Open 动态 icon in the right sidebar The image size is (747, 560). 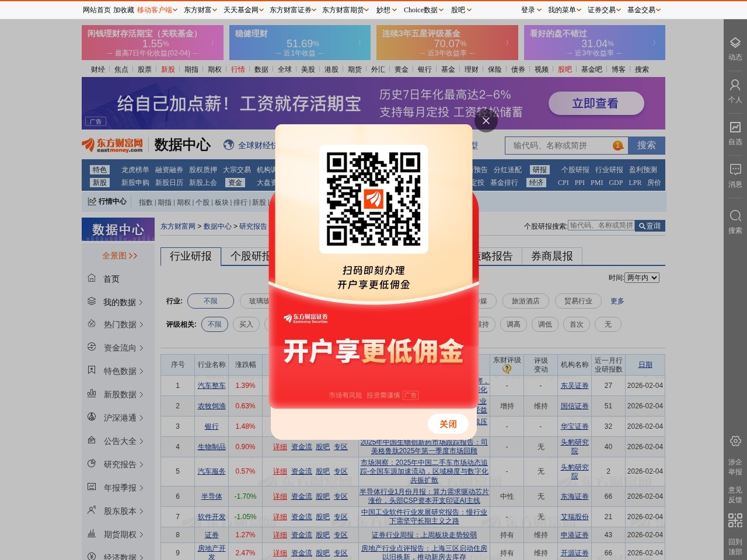coord(735,43)
